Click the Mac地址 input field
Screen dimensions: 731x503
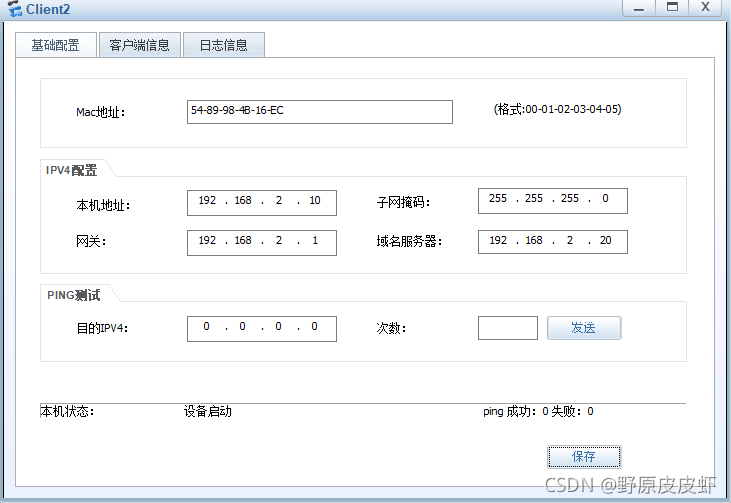pos(320,112)
